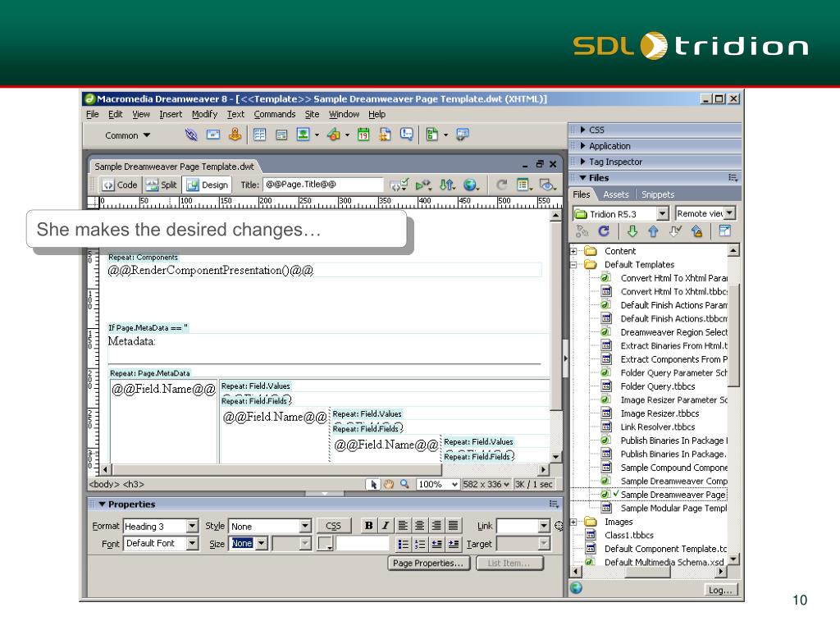
Task: Click the CSS button in Properties
Action: pos(333,526)
